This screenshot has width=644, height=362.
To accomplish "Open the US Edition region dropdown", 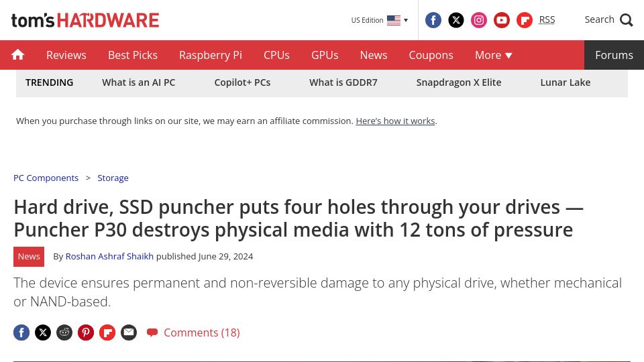I will pos(380,20).
